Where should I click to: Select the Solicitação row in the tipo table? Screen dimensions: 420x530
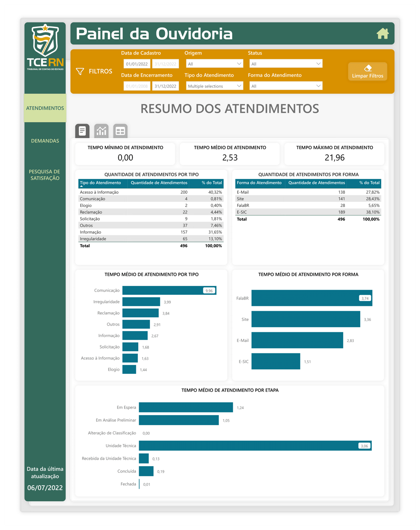pyautogui.click(x=151, y=219)
